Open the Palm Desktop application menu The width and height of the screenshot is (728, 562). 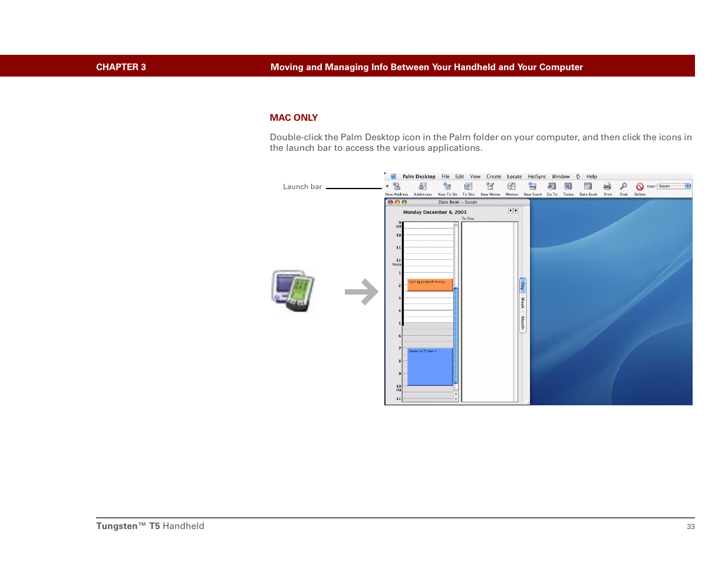coord(419,177)
